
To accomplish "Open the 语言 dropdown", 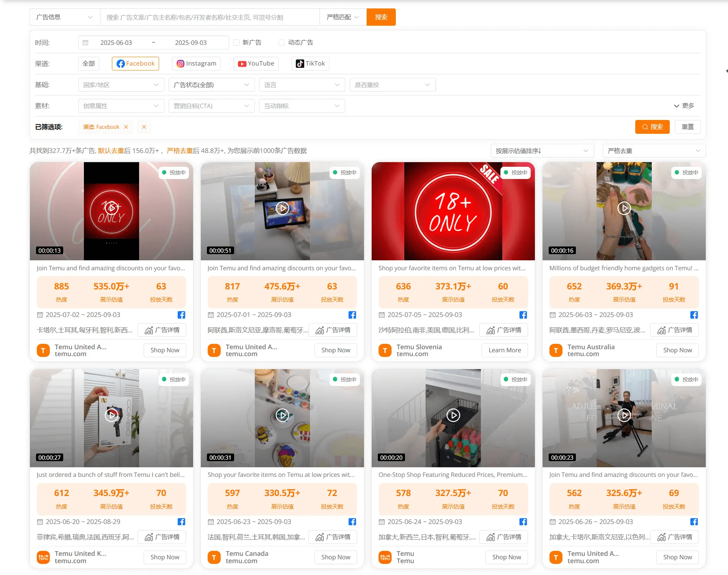I will (302, 85).
